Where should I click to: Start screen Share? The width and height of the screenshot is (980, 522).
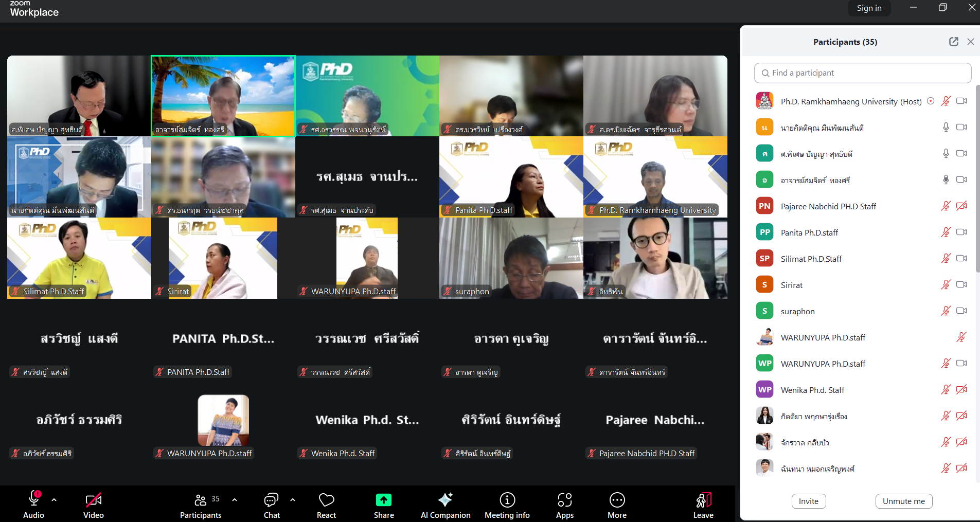384,506
